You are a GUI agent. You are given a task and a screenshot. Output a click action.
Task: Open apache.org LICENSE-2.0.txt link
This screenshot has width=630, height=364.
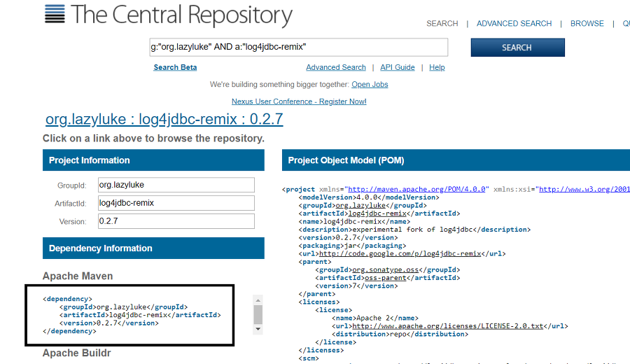point(447,325)
